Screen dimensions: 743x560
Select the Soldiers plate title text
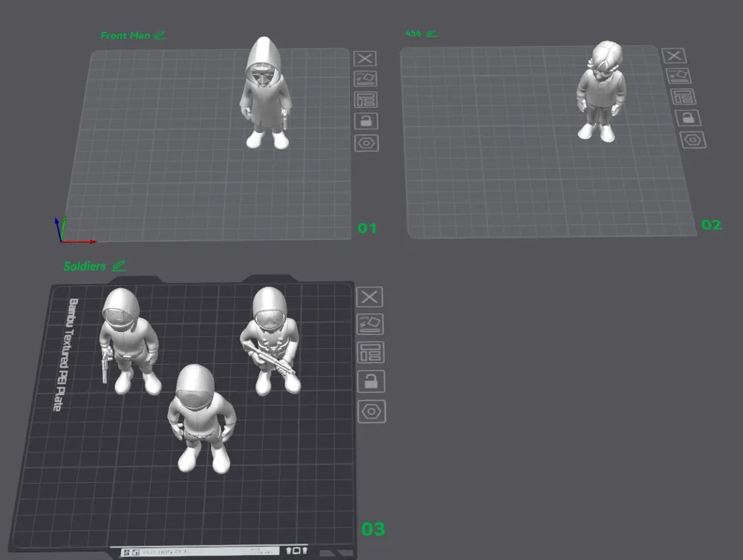pos(85,267)
